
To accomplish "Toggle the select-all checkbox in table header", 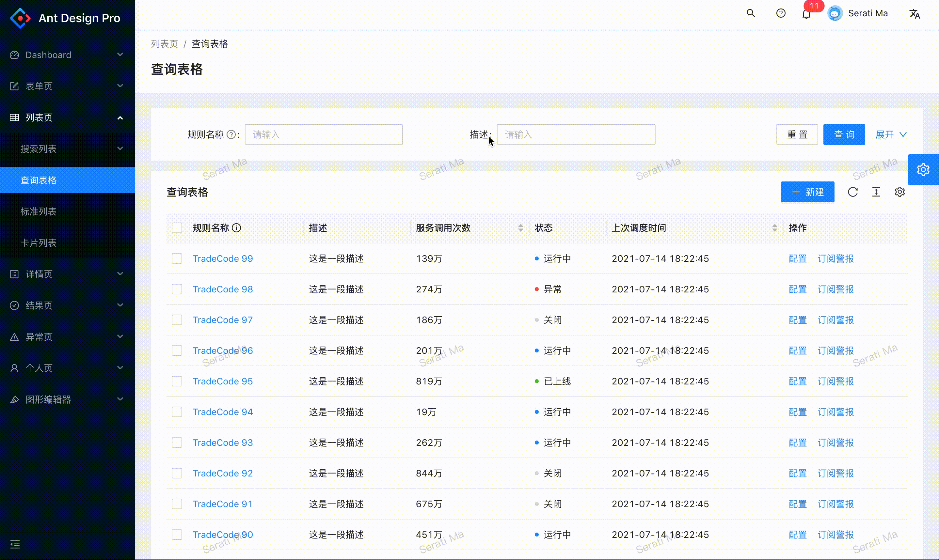I will point(177,228).
